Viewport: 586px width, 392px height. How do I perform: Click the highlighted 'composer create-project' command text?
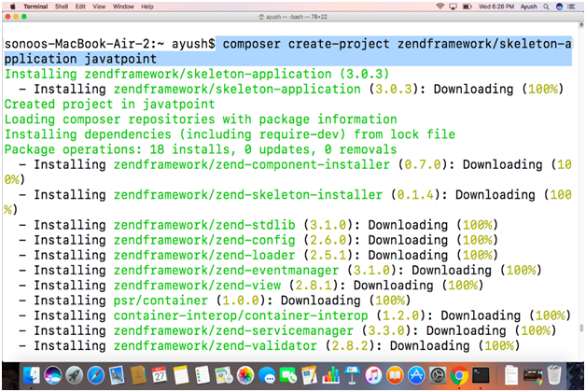288,51
